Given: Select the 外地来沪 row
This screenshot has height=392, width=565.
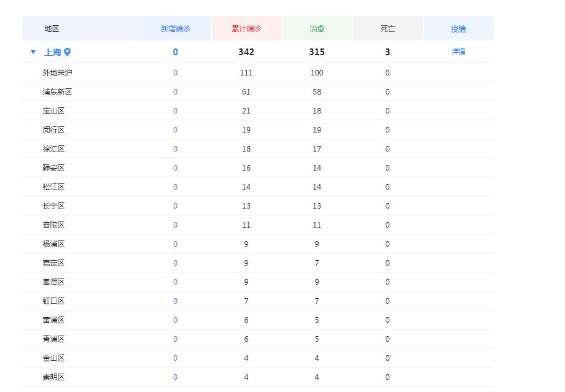Looking at the screenshot, I should tap(57, 73).
